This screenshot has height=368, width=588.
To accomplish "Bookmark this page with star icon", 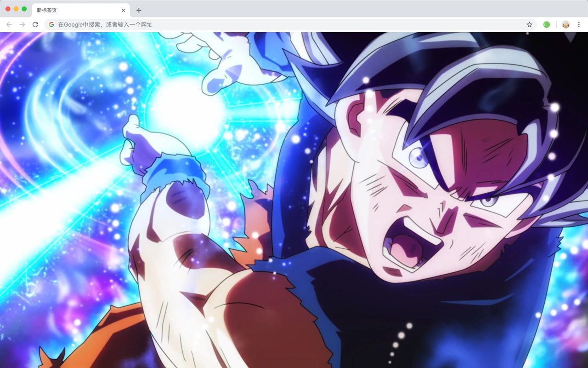I will 529,24.
